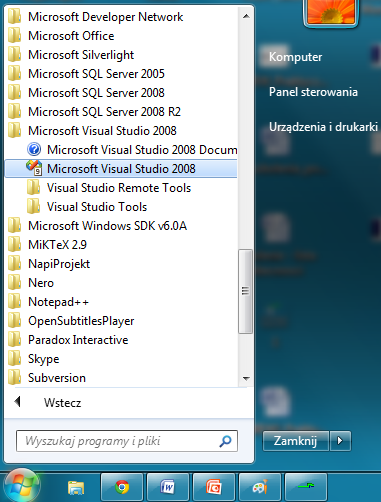381x502 pixels.
Task: Click the folder icon beside MiKTeX 2.9
Action: click(x=15, y=244)
